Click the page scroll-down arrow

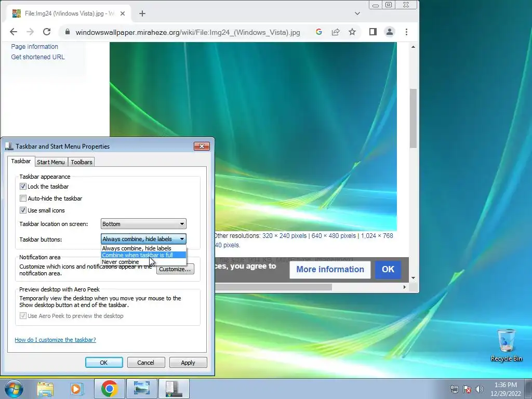coord(413,278)
